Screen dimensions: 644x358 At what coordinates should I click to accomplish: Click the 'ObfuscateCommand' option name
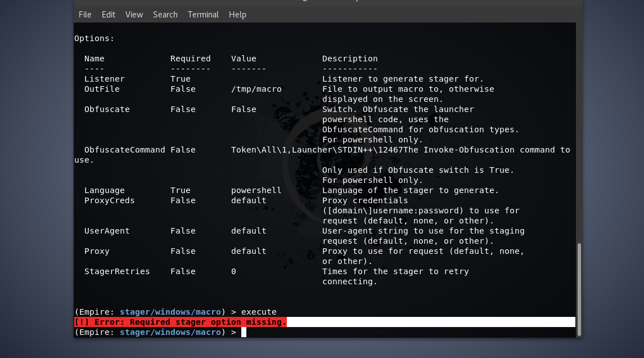click(124, 150)
